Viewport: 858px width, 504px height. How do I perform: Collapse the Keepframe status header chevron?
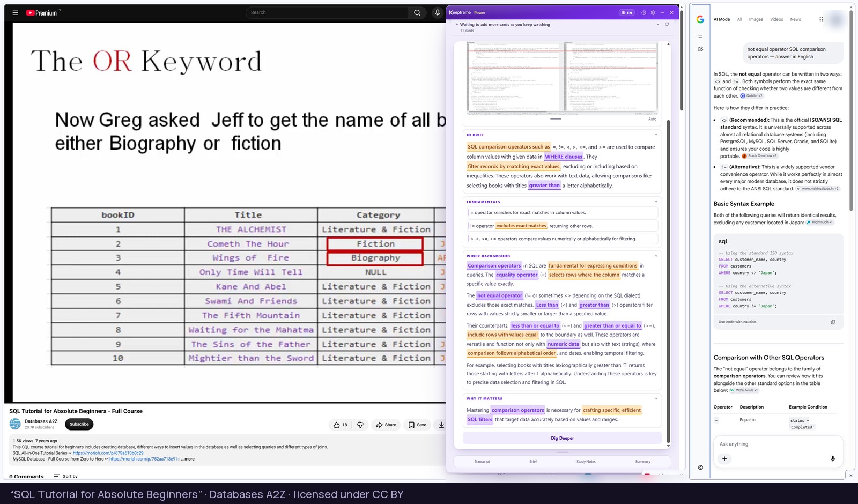(x=658, y=24)
